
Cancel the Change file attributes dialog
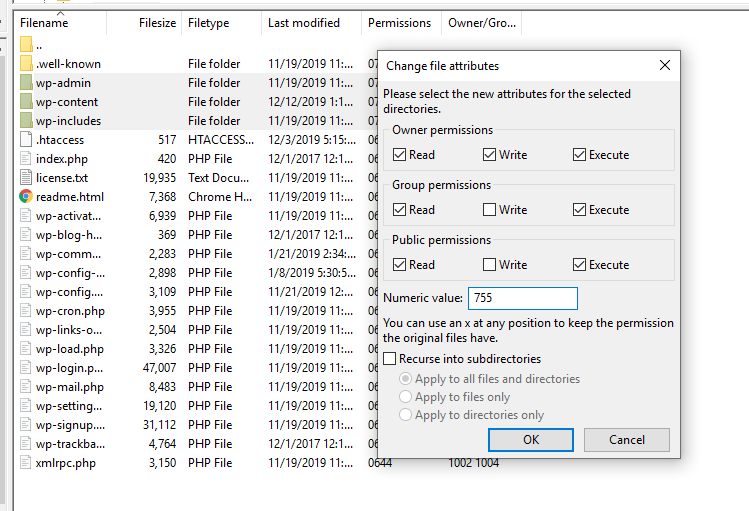click(626, 440)
